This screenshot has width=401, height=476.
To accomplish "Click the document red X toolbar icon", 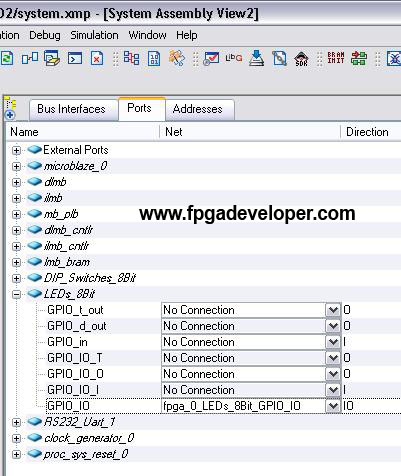I will [96, 59].
